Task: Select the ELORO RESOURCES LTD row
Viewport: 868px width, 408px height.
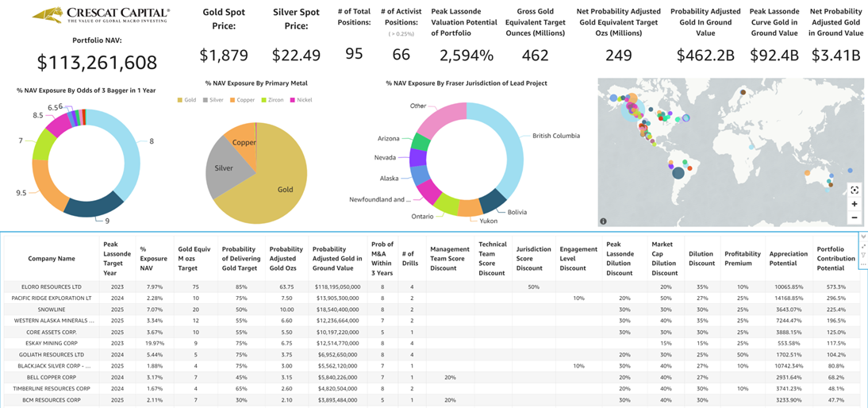Action: point(432,287)
